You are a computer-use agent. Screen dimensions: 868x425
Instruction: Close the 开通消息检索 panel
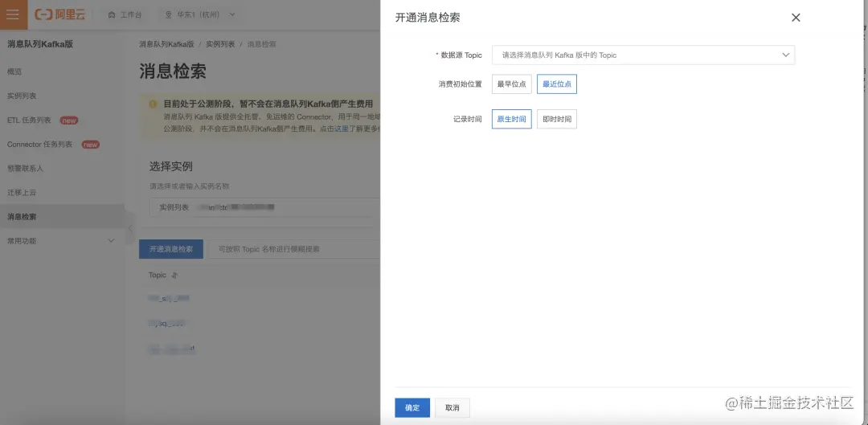[796, 18]
